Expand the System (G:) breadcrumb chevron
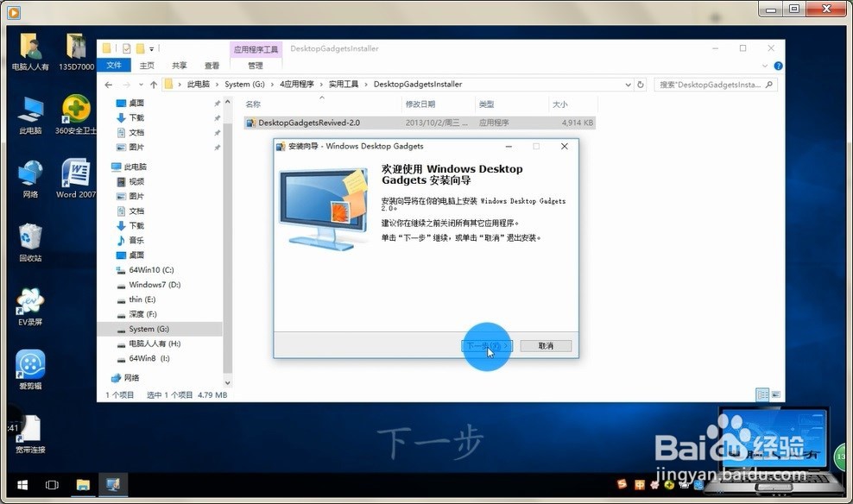This screenshot has height=504, width=853. coord(271,85)
